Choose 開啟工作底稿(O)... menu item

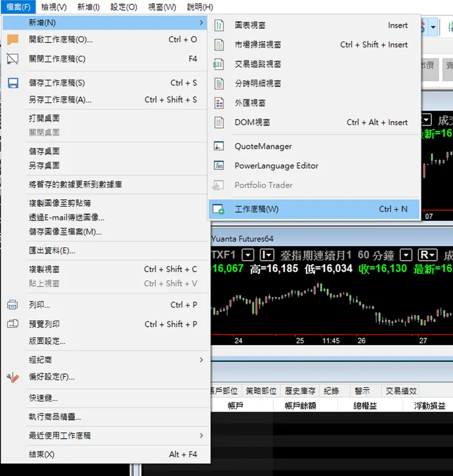pyautogui.click(x=105, y=40)
